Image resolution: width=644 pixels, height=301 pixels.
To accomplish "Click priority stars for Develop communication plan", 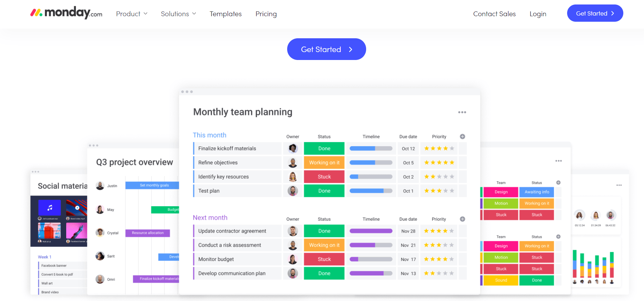I will [439, 273].
